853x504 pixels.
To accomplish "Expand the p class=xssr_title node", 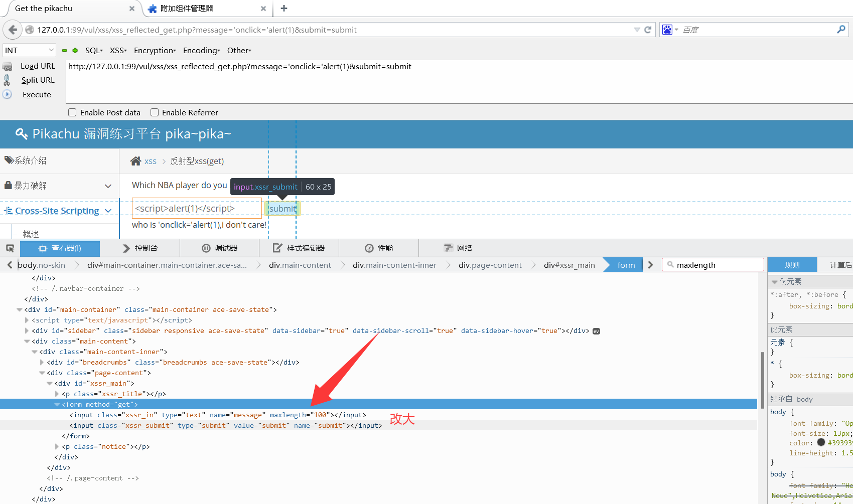I will pos(57,394).
